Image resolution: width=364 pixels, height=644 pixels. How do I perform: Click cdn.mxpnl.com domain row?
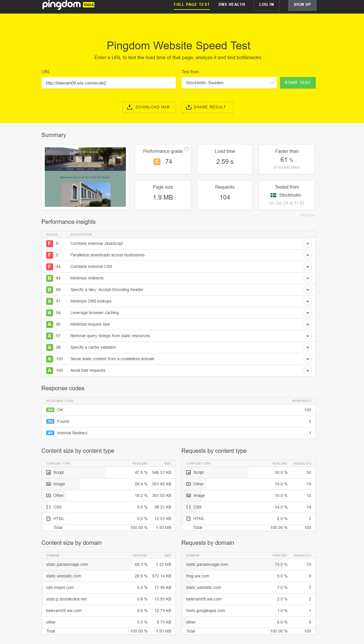(x=109, y=588)
